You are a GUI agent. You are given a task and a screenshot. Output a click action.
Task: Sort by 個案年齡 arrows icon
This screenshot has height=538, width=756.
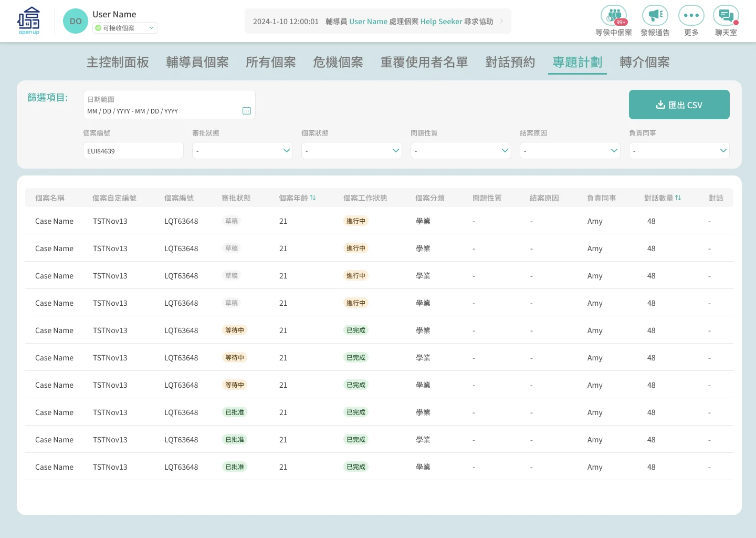coord(313,198)
